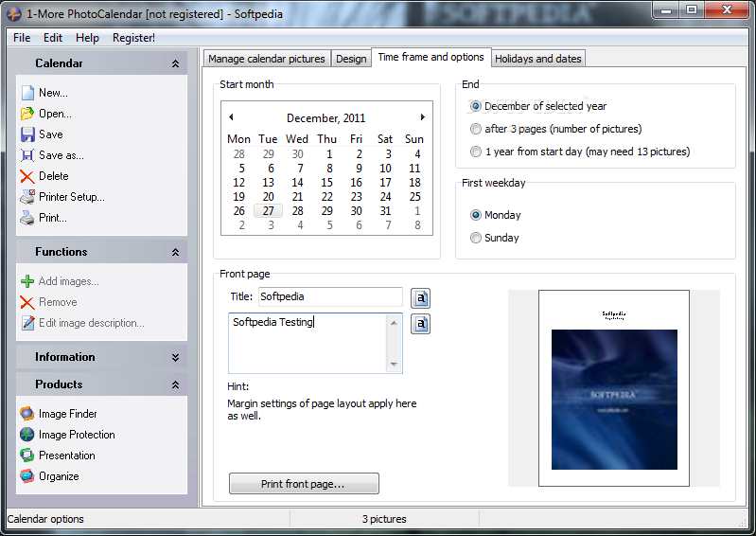This screenshot has height=536, width=756.
Task: Click the Add images... link
Action: pyautogui.click(x=68, y=281)
